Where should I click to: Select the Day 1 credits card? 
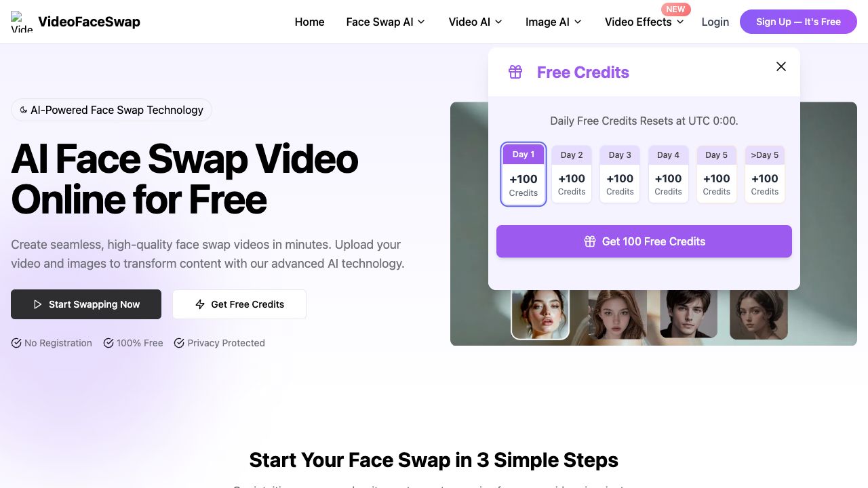524,174
